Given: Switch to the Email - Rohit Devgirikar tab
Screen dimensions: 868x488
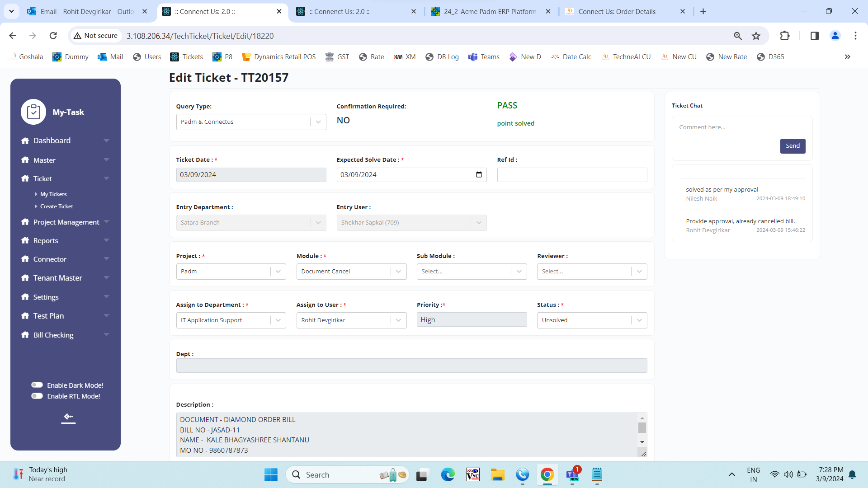Looking at the screenshot, I should [87, 12].
